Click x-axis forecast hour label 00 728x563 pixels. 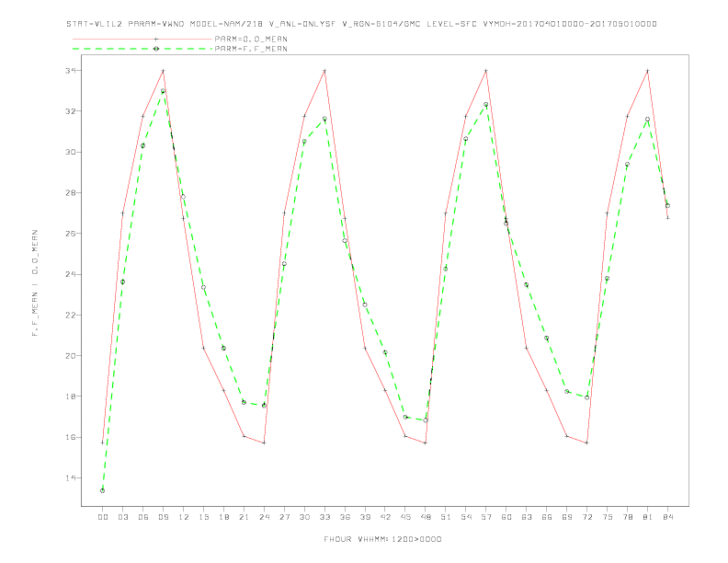tap(103, 517)
